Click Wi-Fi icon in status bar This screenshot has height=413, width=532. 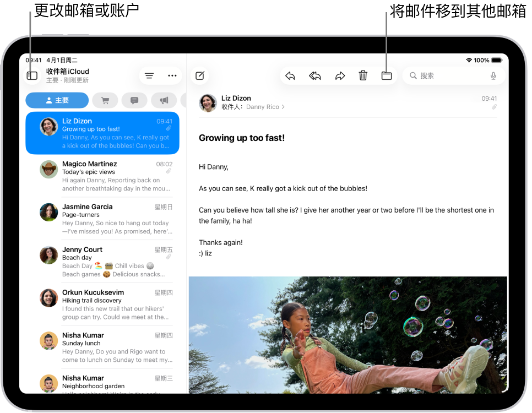pos(469,60)
